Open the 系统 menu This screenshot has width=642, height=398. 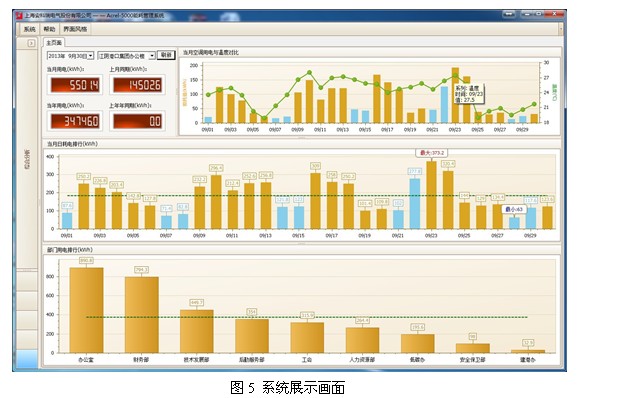pyautogui.click(x=29, y=29)
